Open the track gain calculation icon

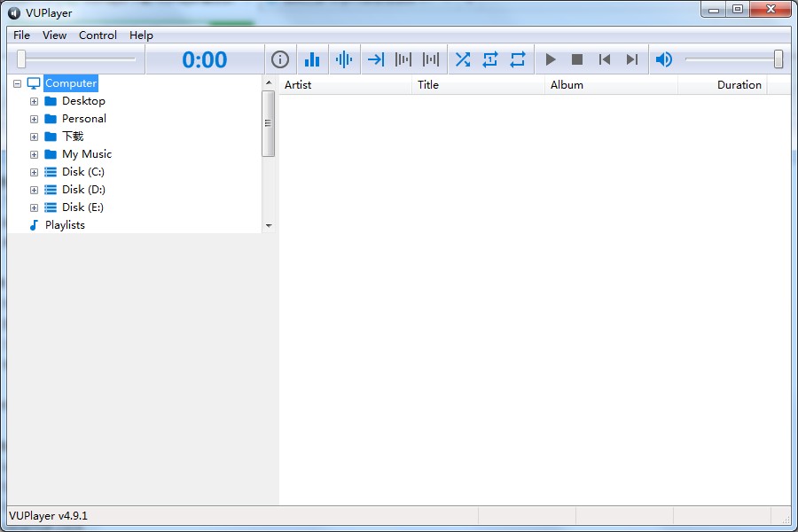[x=403, y=59]
